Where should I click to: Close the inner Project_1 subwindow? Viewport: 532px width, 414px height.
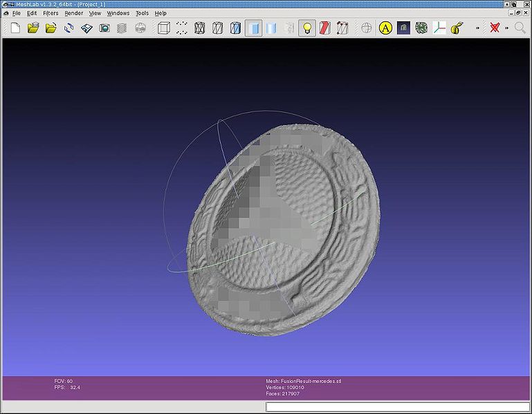coord(525,13)
